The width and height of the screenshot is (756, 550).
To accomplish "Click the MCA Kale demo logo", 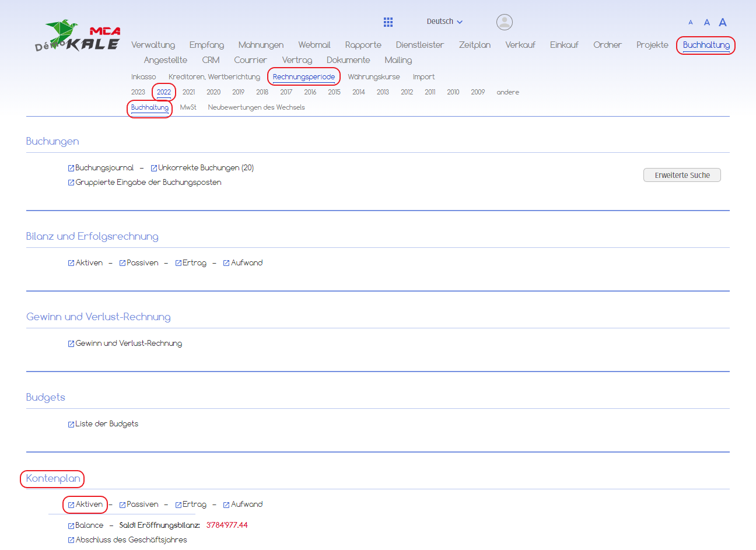I will click(78, 36).
